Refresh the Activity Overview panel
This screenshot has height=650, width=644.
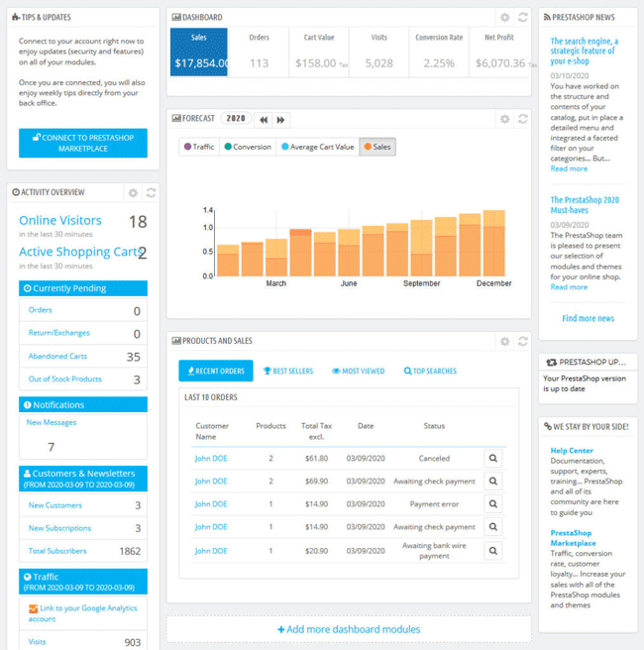click(151, 193)
